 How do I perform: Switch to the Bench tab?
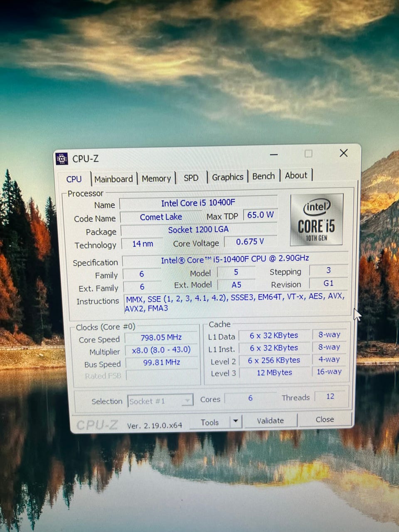pyautogui.click(x=264, y=176)
